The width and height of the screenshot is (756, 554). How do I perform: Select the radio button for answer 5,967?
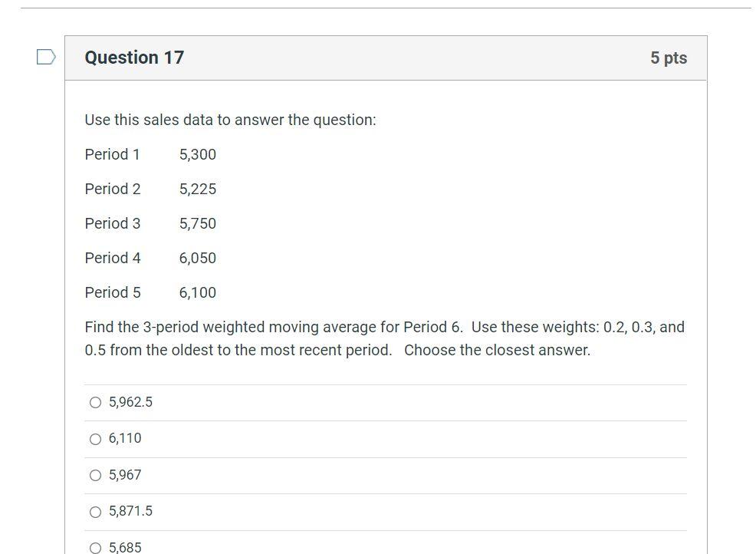(95, 474)
